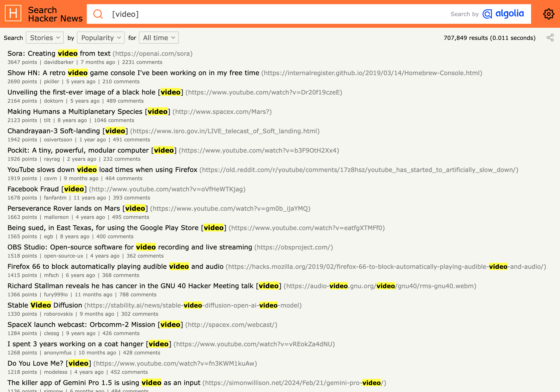Open the OBS Studio story
This screenshot has width=560, height=392.
130,247
